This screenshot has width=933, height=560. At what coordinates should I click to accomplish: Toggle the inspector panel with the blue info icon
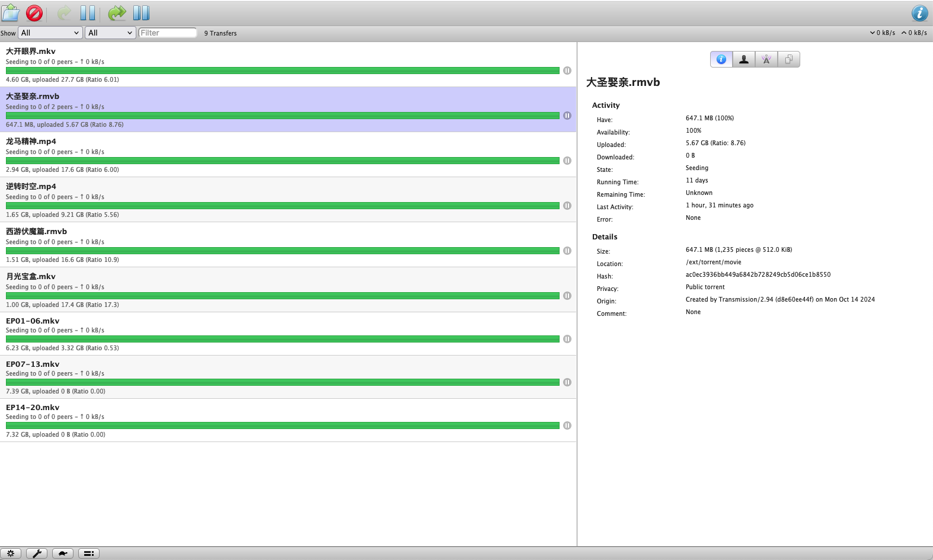[919, 13]
